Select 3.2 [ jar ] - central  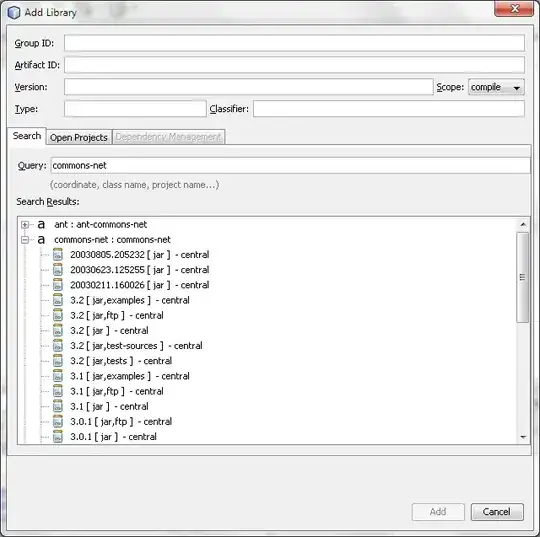tap(109, 330)
